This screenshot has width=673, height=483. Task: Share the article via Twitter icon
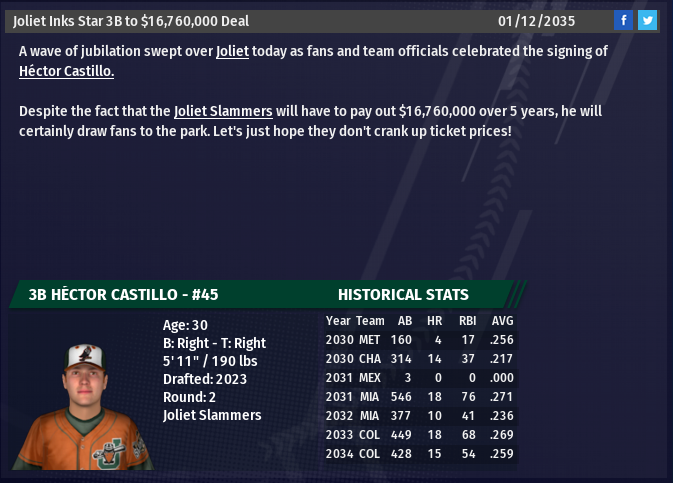pos(647,20)
